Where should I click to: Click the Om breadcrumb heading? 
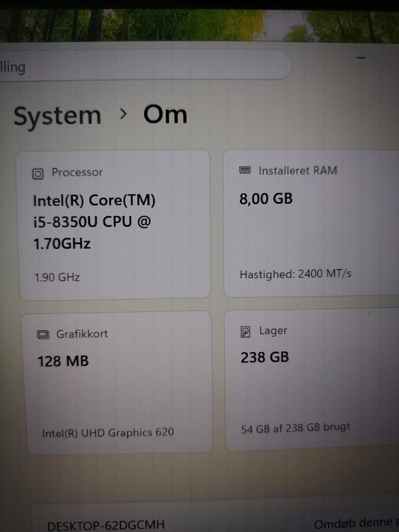[165, 114]
